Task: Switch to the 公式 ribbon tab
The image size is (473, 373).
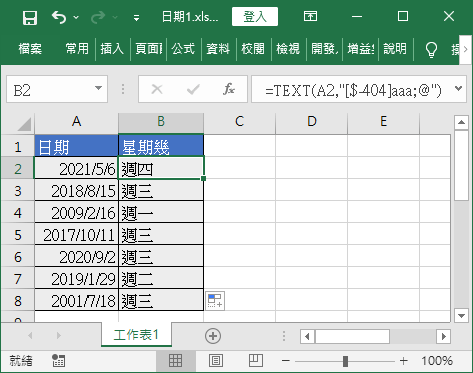Action: click(183, 49)
